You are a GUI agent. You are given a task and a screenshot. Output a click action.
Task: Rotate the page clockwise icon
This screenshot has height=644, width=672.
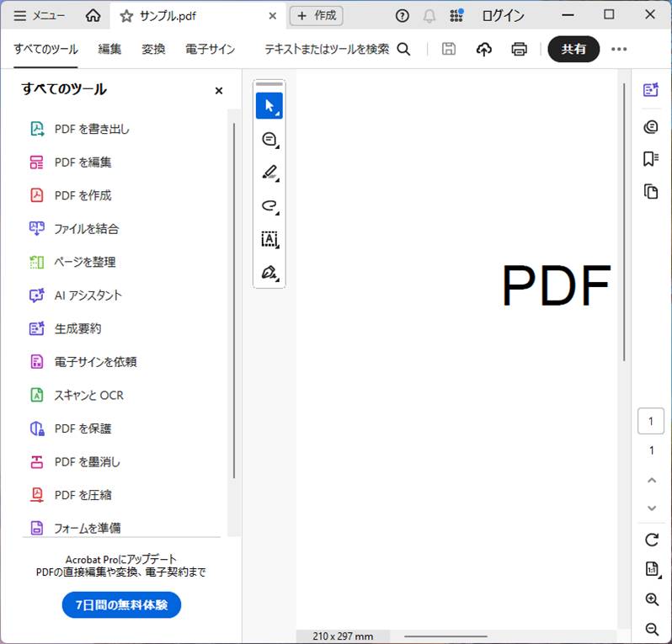(x=652, y=540)
